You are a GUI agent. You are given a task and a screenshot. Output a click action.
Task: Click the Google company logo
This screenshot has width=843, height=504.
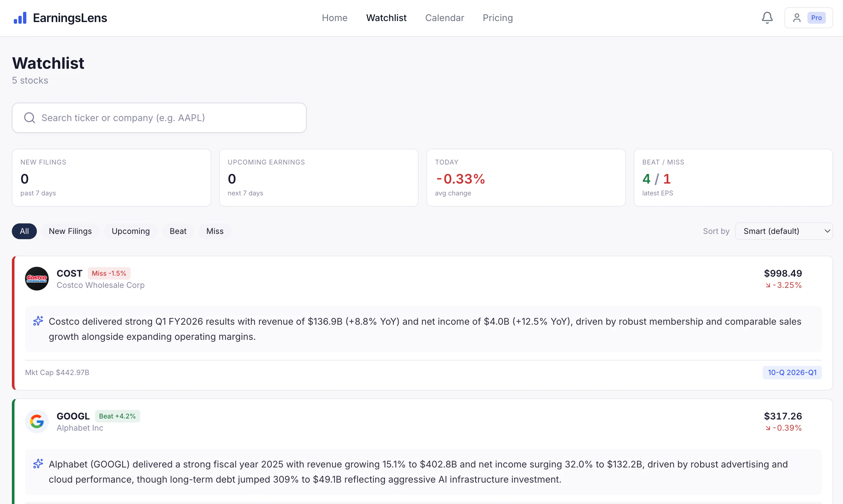coord(37,421)
